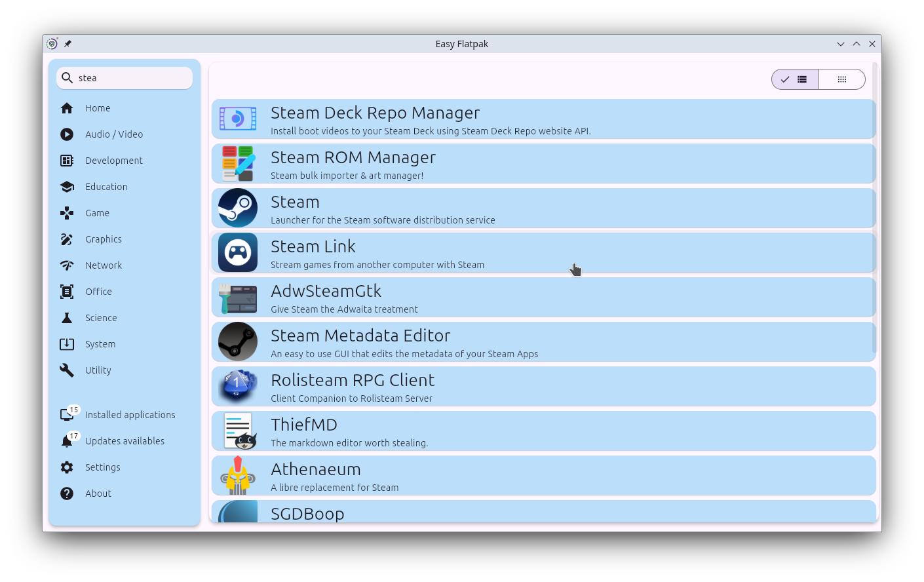The width and height of the screenshot is (924, 582).
Task: Click the AdwSteamGtk app icon
Action: click(x=238, y=298)
